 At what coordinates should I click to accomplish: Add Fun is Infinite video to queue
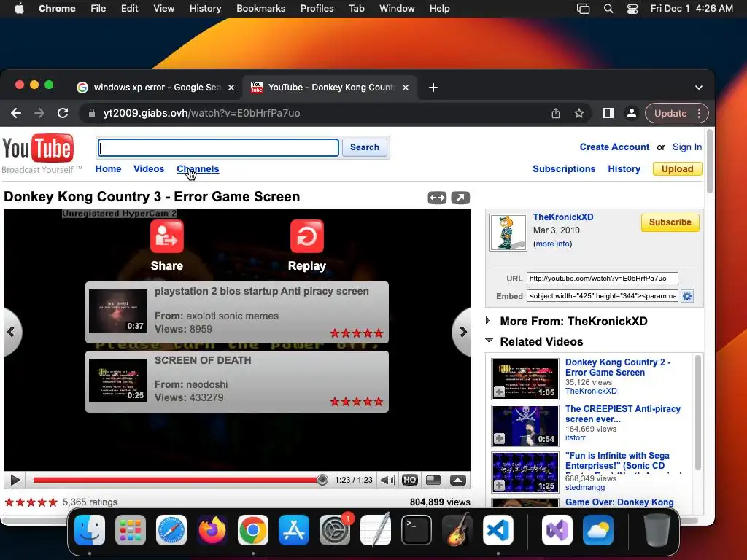tap(499, 485)
